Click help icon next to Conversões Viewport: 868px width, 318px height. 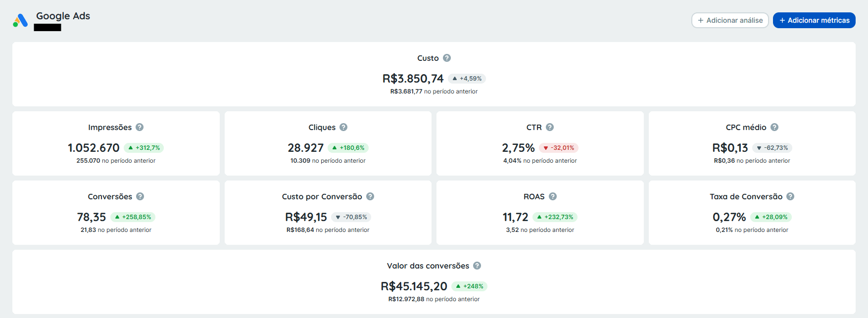coord(140,196)
